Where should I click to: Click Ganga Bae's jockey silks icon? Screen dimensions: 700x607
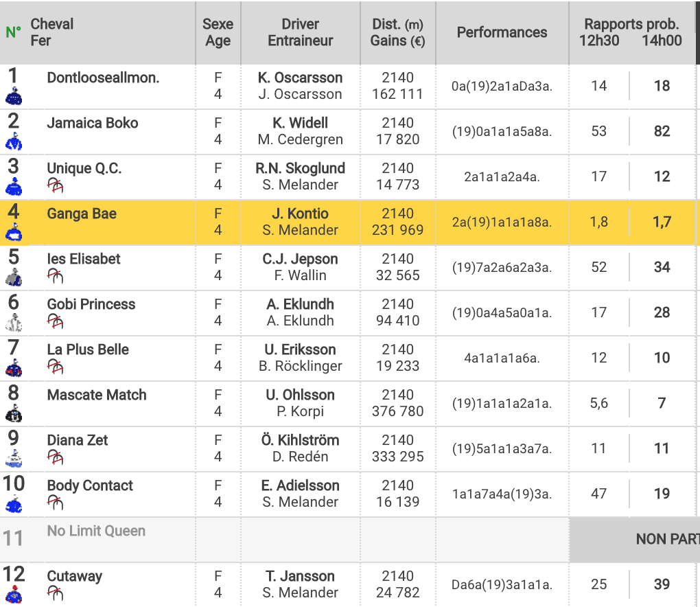click(x=13, y=233)
